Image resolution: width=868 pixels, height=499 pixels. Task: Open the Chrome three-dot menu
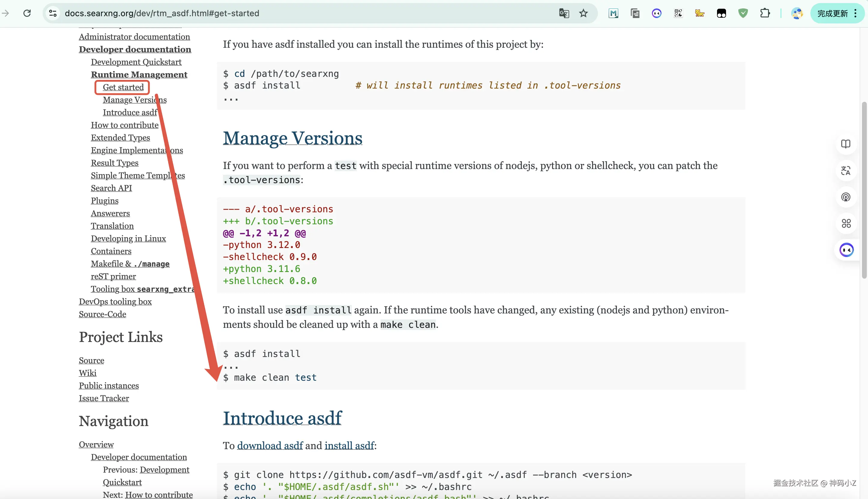[x=855, y=14]
